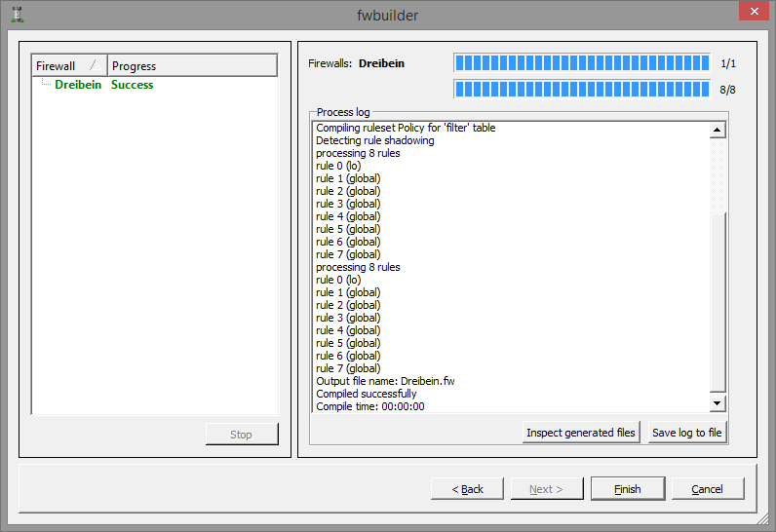Open Inspect generated files

click(581, 433)
